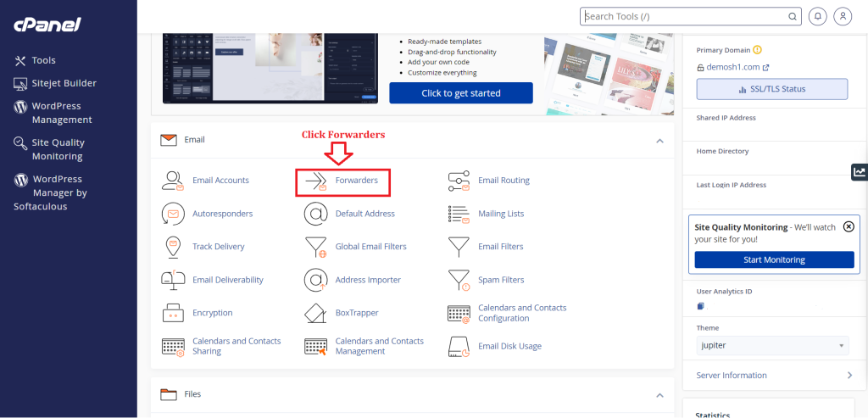Collapse the Email section chevron
The height and width of the screenshot is (418, 868).
point(659,141)
